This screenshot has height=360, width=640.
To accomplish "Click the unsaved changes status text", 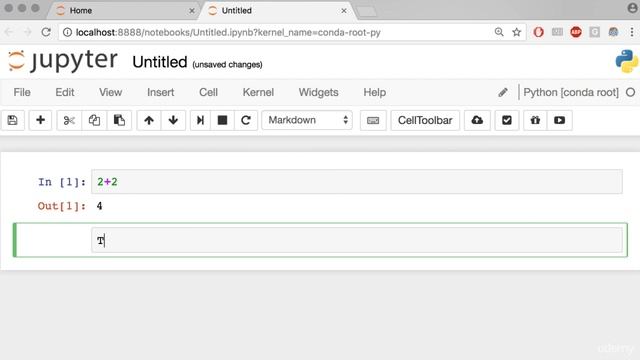I will coord(227,64).
